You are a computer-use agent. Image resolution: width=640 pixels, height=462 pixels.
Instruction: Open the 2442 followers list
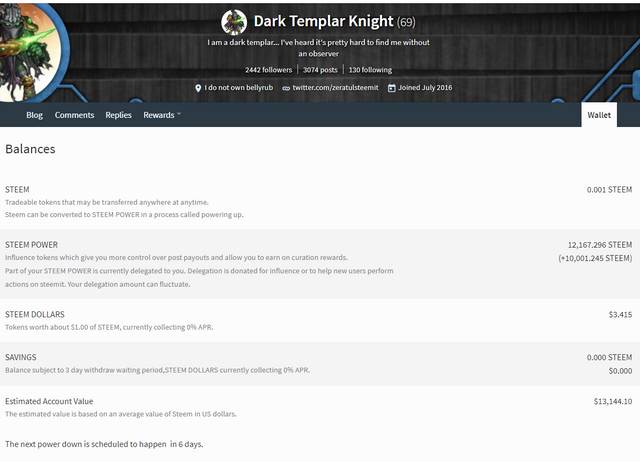coord(269,70)
